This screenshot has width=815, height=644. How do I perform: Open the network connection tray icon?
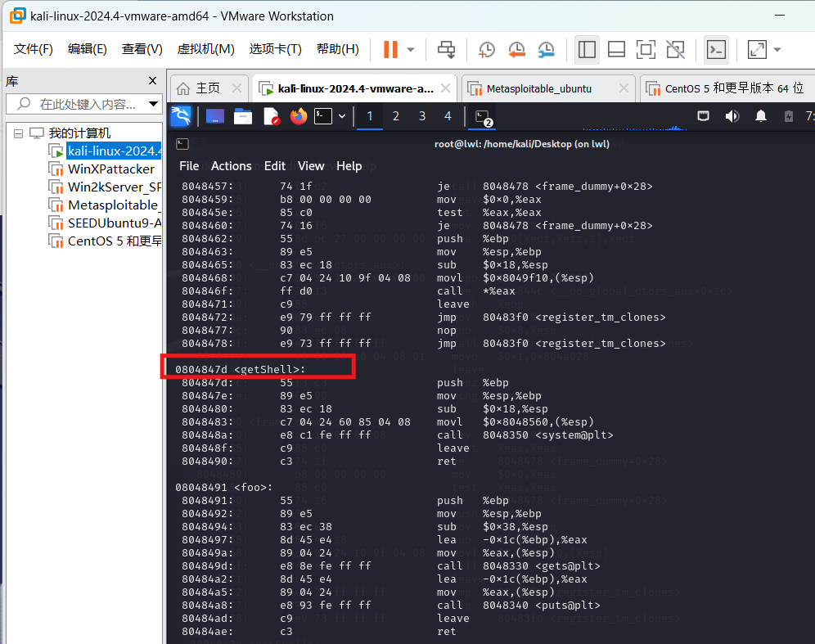[x=703, y=116]
